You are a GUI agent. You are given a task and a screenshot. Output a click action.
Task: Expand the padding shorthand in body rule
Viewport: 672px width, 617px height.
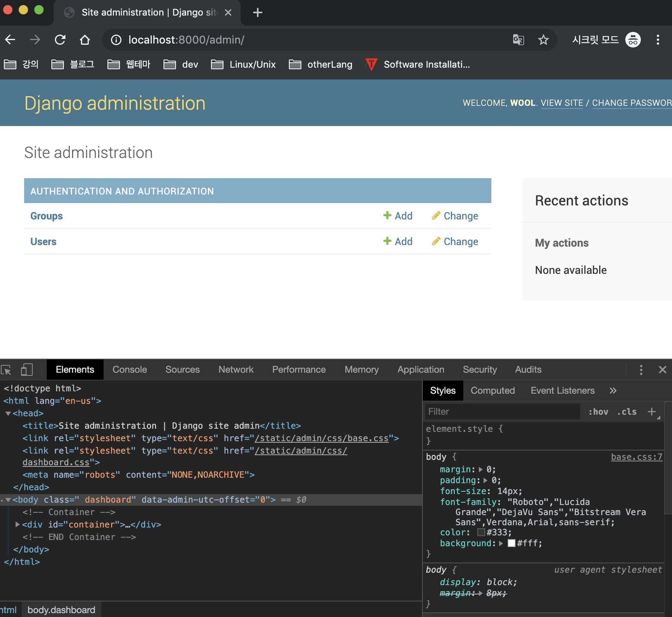coord(486,480)
